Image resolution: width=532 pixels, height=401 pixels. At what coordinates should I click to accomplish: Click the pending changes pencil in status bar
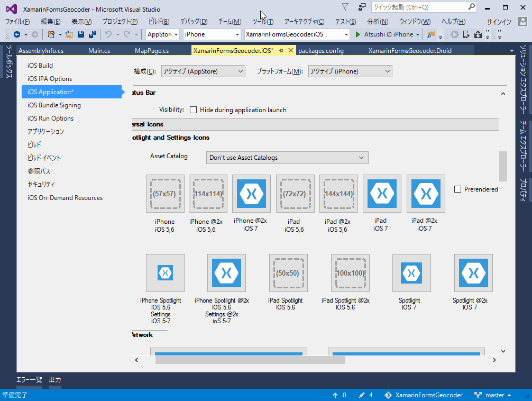[362, 395]
